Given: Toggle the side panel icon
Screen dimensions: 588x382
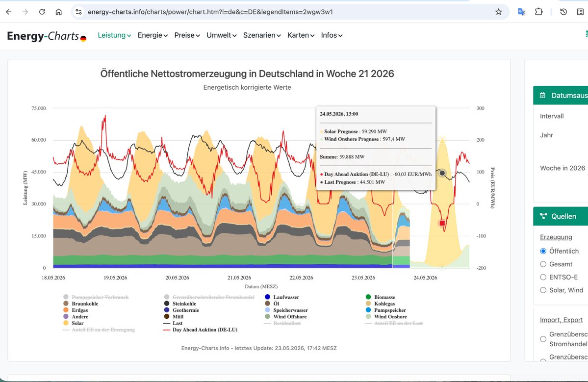Looking at the screenshot, I should 580,12.
